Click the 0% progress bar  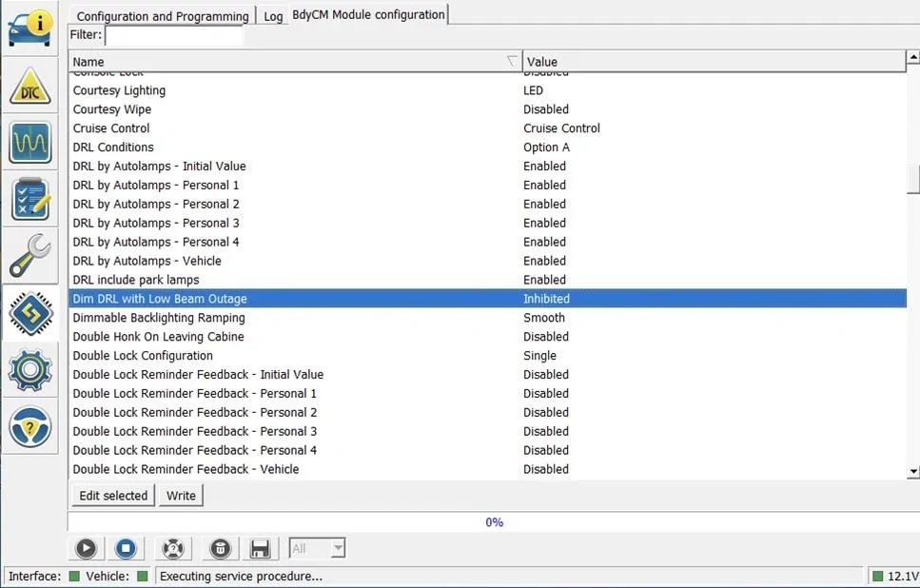click(494, 522)
